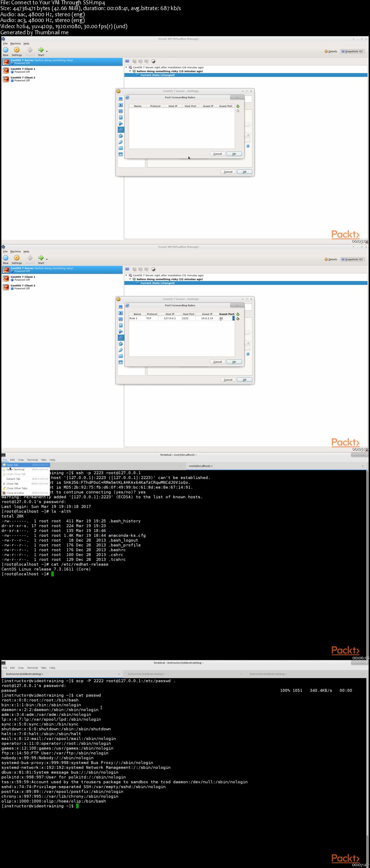Collapse snapshot 'right after installation (24 minutes ago)'
The image size is (370, 868).
[126, 67]
